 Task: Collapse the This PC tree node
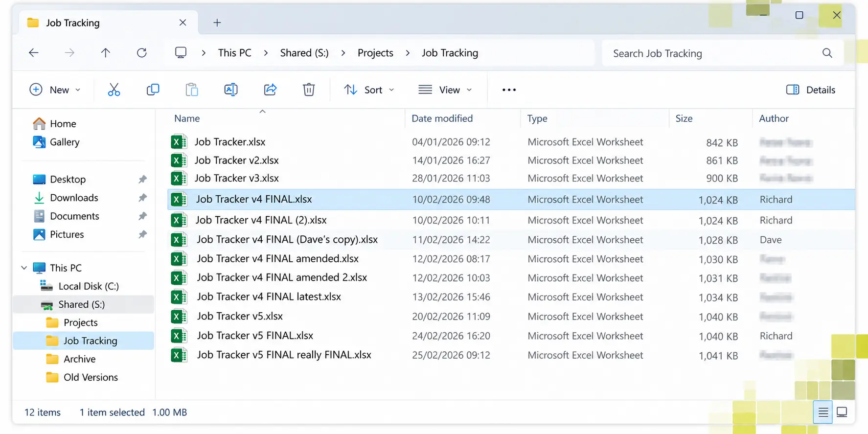(24, 268)
